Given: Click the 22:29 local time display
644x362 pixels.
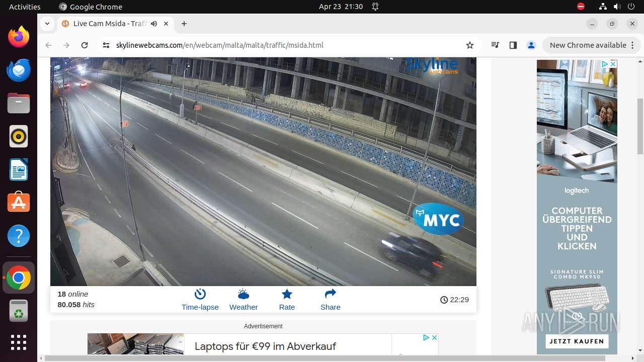Looking at the screenshot, I should tap(454, 300).
